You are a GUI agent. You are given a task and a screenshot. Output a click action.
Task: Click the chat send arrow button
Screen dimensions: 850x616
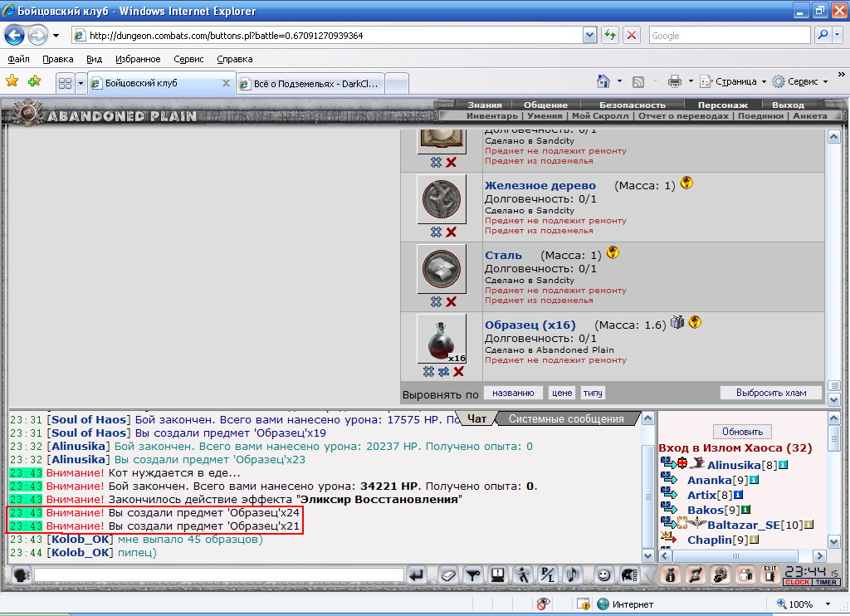coord(417,575)
